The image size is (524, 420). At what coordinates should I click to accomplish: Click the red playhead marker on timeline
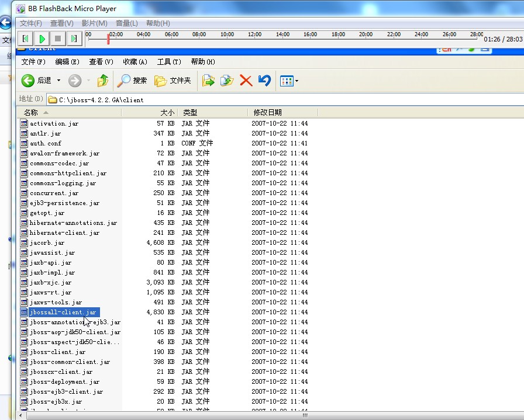(108, 39)
